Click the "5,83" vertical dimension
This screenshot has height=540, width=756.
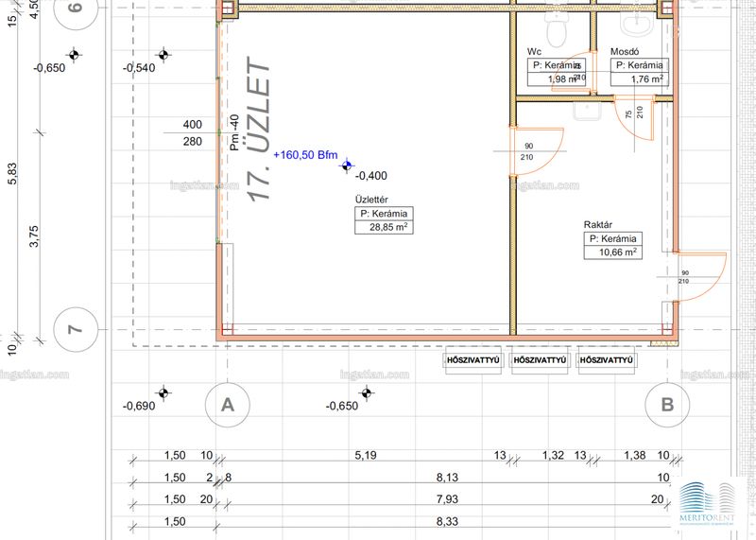(x=12, y=174)
